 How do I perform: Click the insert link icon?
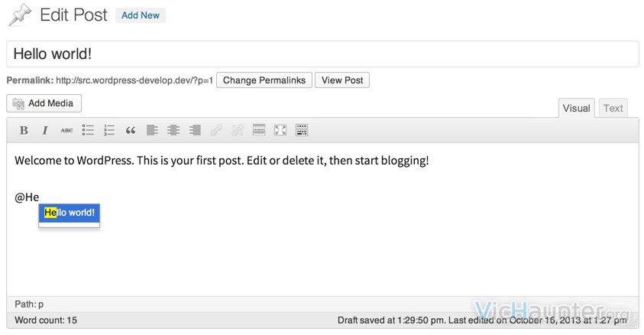(216, 130)
